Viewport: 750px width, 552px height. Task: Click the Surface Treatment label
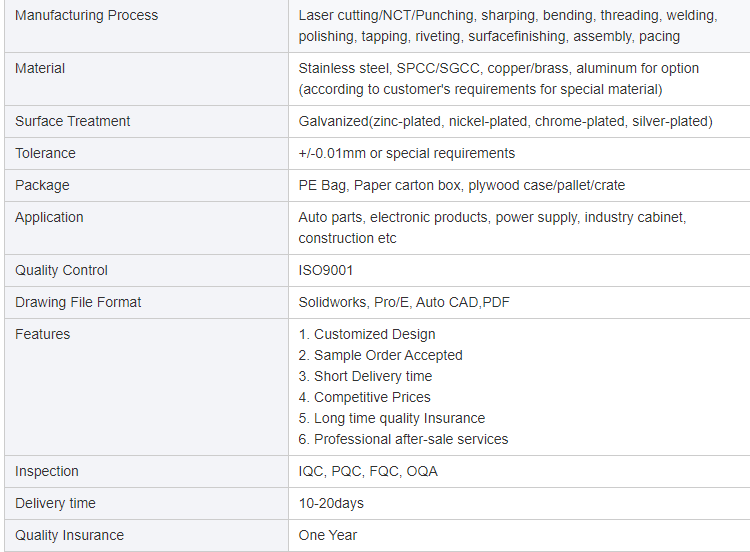click(x=72, y=121)
